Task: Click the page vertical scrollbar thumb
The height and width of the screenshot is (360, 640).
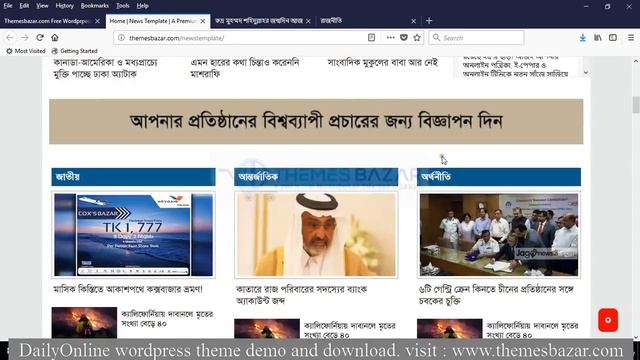Action: pyautogui.click(x=636, y=104)
